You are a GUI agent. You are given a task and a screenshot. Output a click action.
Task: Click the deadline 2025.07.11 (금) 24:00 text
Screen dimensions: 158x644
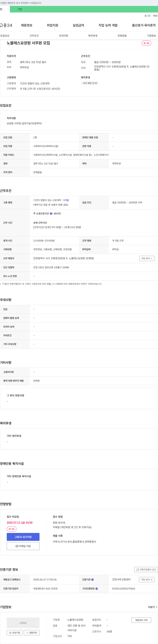tap(20, 522)
